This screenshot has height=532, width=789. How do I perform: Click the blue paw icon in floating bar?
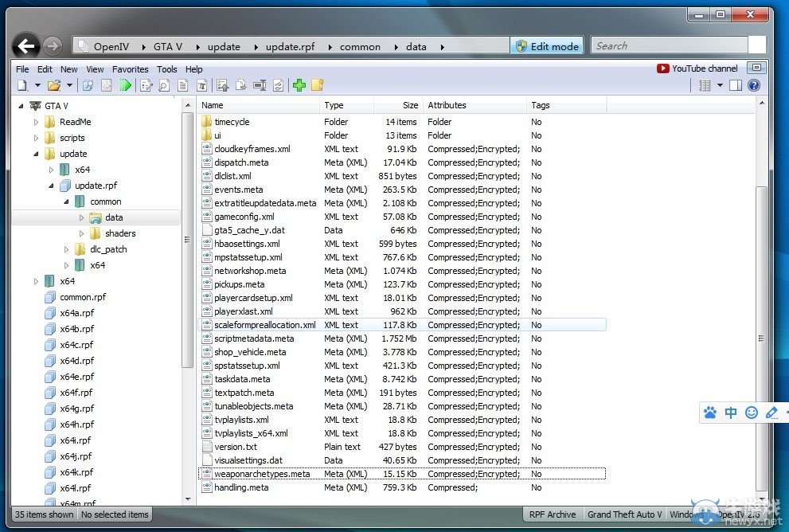point(710,413)
